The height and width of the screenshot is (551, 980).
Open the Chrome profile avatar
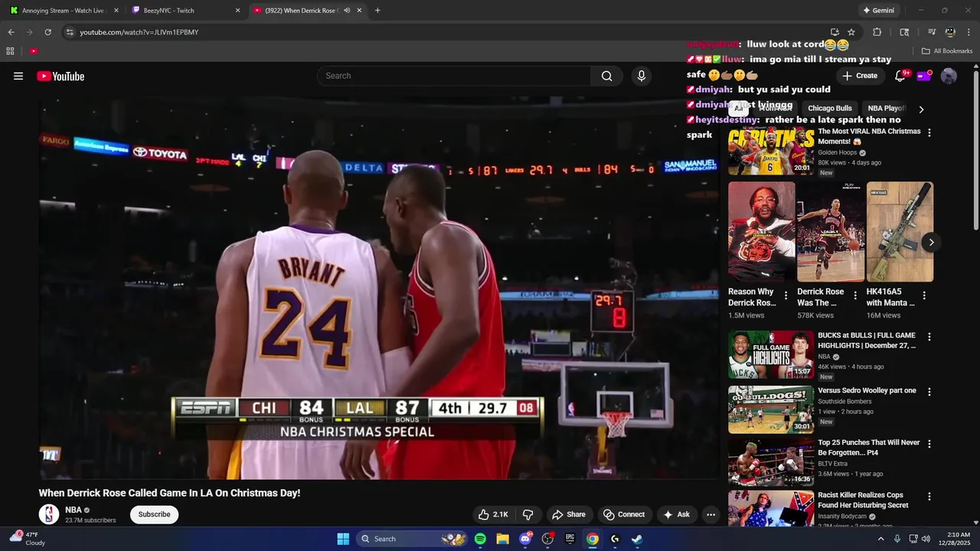click(x=950, y=32)
